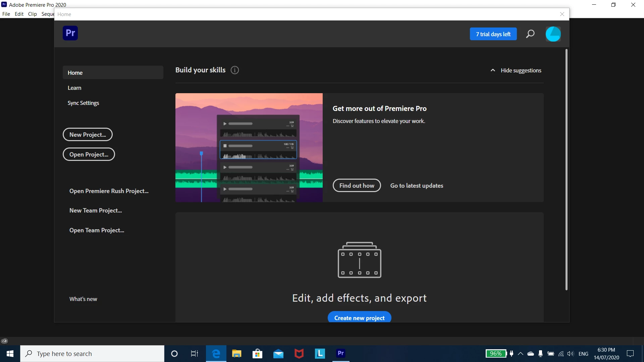Select the Learn sidebar tab
The width and height of the screenshot is (644, 362).
point(74,88)
